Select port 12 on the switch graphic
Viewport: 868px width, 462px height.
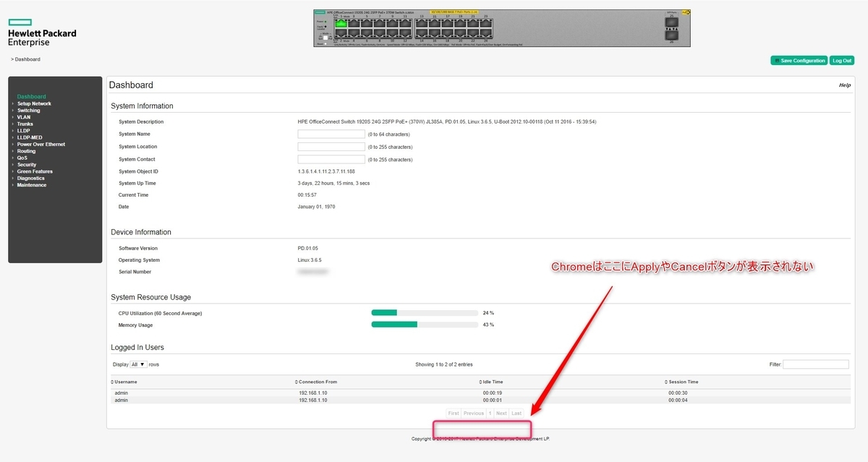pos(405,33)
